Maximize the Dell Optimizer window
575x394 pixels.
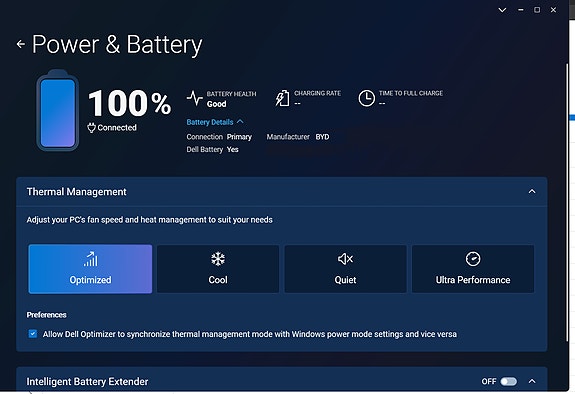pos(537,10)
